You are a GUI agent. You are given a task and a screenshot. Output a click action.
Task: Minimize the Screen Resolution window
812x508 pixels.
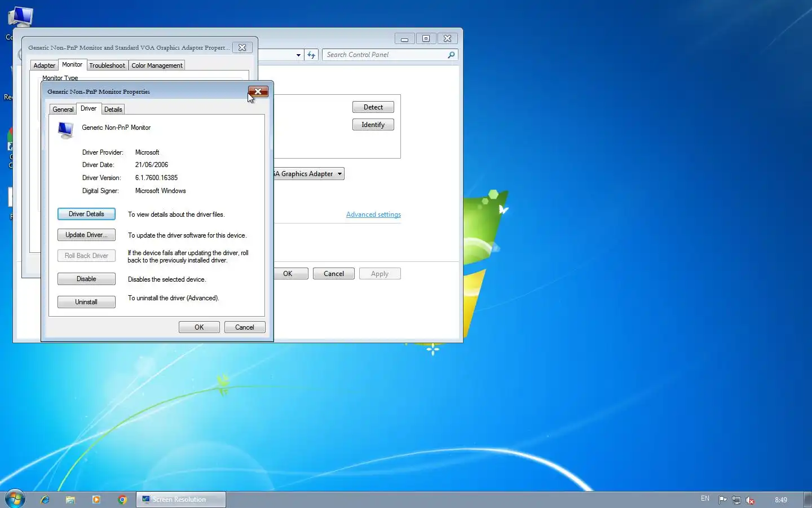coord(404,38)
